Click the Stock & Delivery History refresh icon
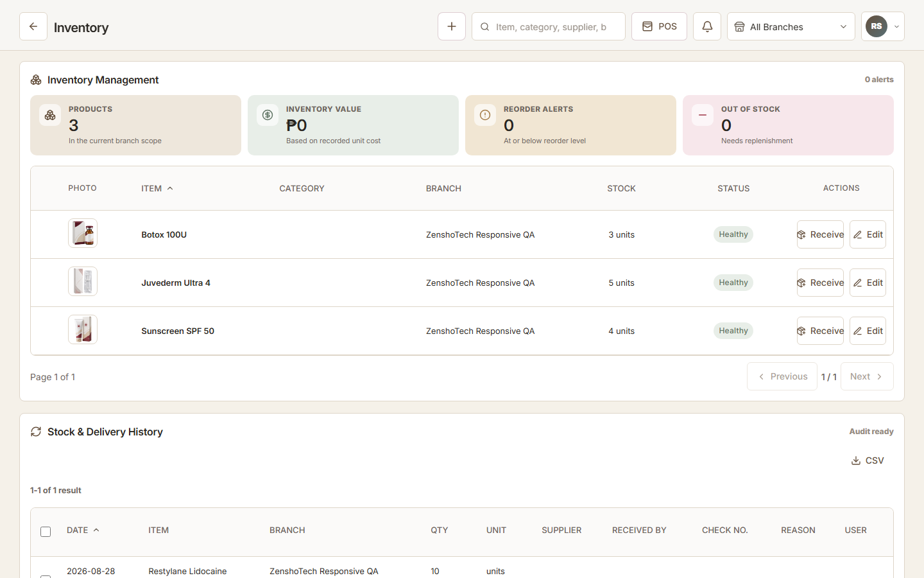 (x=36, y=432)
